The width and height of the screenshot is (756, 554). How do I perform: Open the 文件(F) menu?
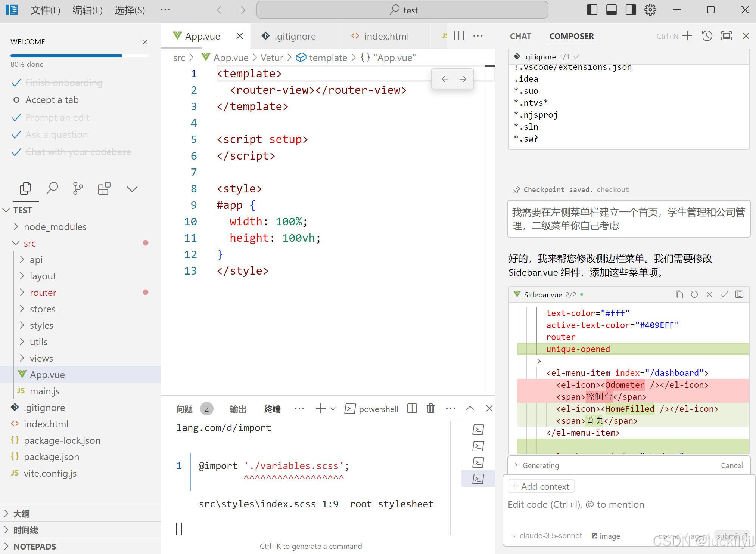[45, 10]
